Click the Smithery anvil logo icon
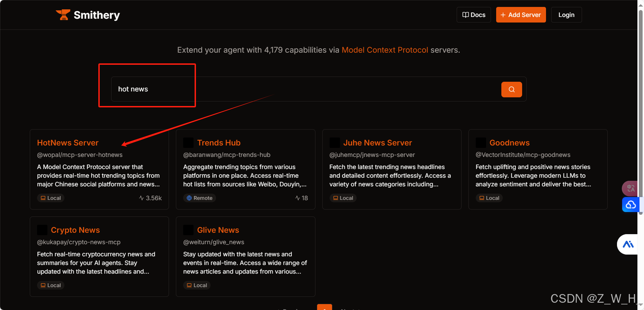Screen dimensions: 644x310 (63, 15)
